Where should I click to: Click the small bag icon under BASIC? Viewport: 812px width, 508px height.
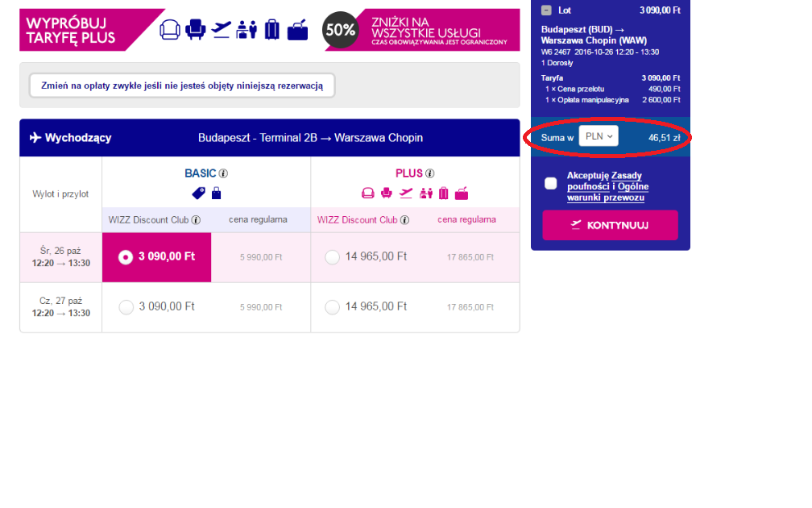pyautogui.click(x=217, y=194)
